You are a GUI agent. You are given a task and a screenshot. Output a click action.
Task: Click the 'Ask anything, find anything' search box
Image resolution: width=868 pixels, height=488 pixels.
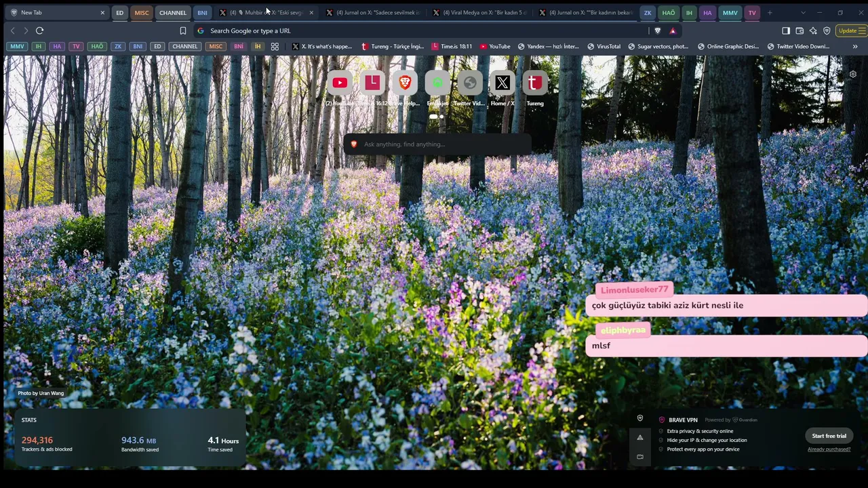[x=437, y=144]
